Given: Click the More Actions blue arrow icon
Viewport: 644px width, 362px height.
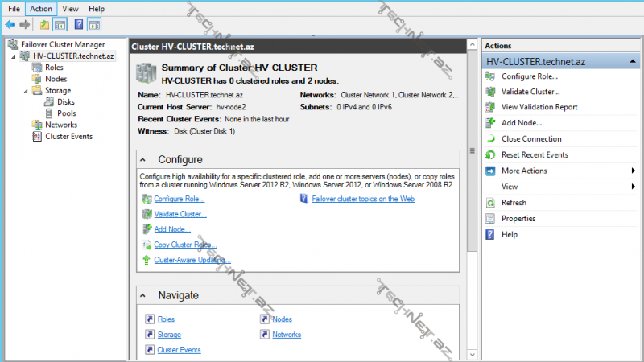Looking at the screenshot, I should 490,171.
